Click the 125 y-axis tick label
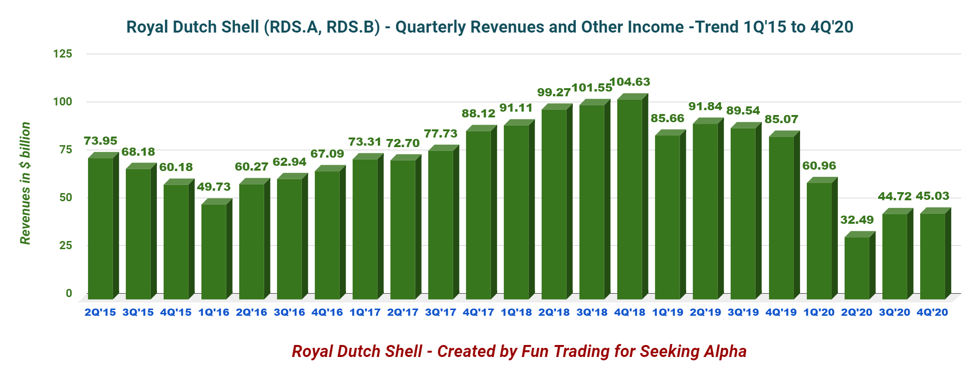This screenshot has width=980, height=379. tap(63, 54)
